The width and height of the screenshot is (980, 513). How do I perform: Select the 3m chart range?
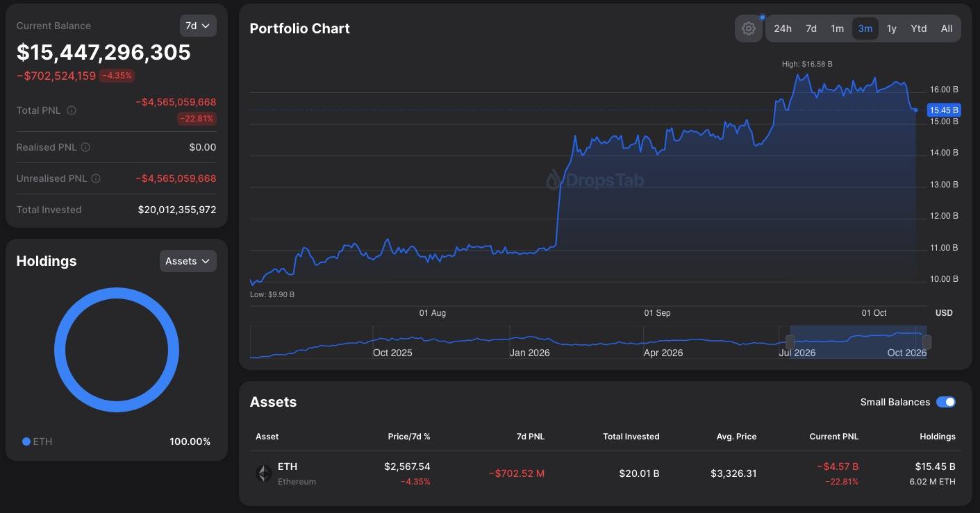click(865, 28)
